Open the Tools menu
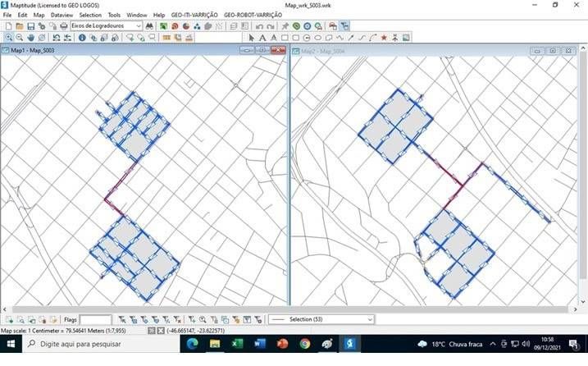The height and width of the screenshot is (366, 588). click(x=114, y=15)
